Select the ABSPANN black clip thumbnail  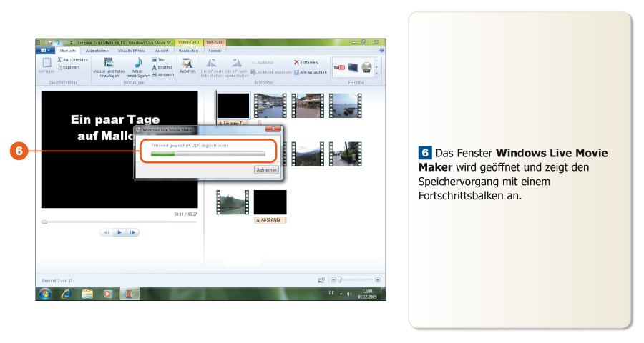point(270,202)
